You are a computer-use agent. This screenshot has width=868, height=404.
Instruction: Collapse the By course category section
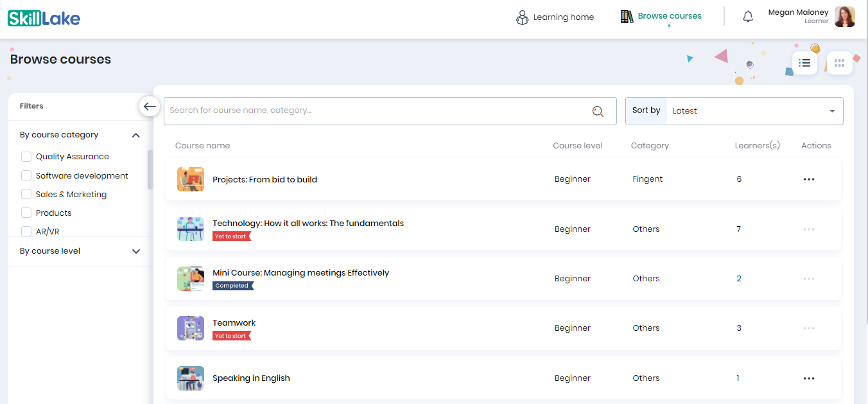click(135, 135)
